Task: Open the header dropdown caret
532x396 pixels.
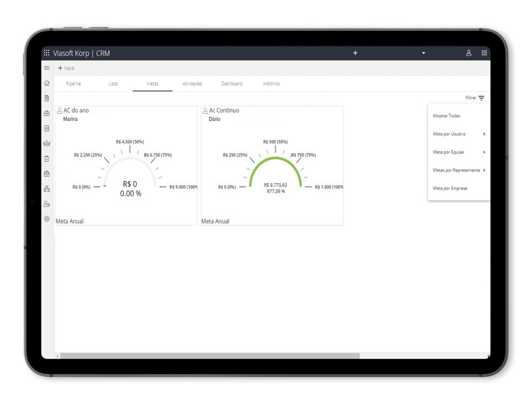Action: (424, 53)
